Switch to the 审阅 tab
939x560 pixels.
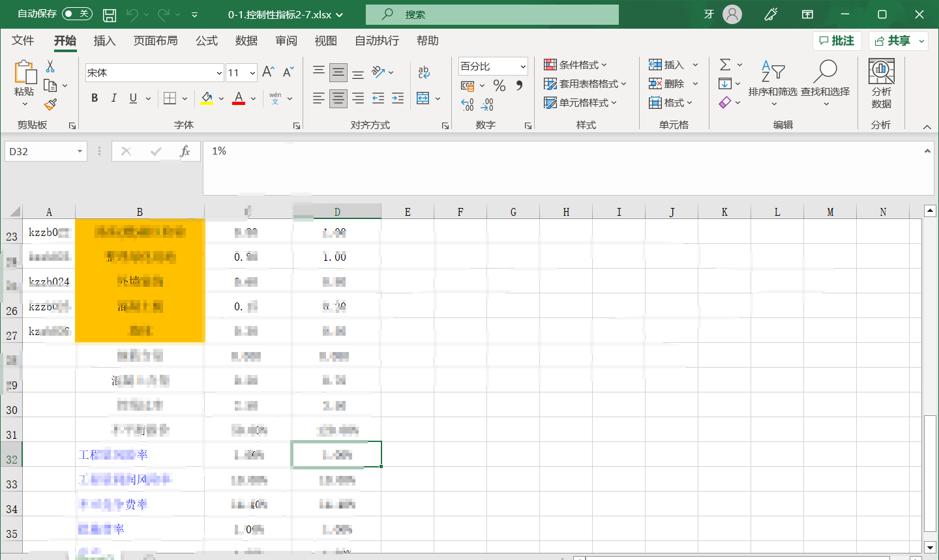pyautogui.click(x=286, y=40)
